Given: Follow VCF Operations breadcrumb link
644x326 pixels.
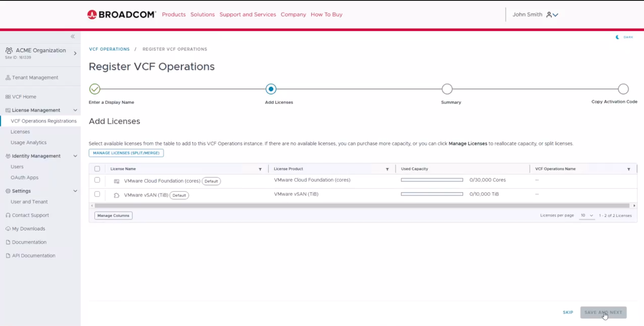Looking at the screenshot, I should [x=109, y=49].
